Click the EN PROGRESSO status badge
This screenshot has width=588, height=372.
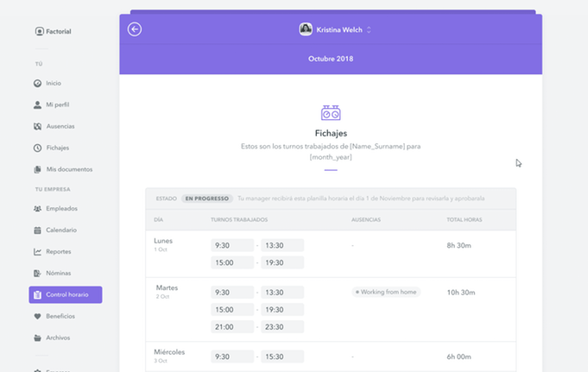[207, 199]
